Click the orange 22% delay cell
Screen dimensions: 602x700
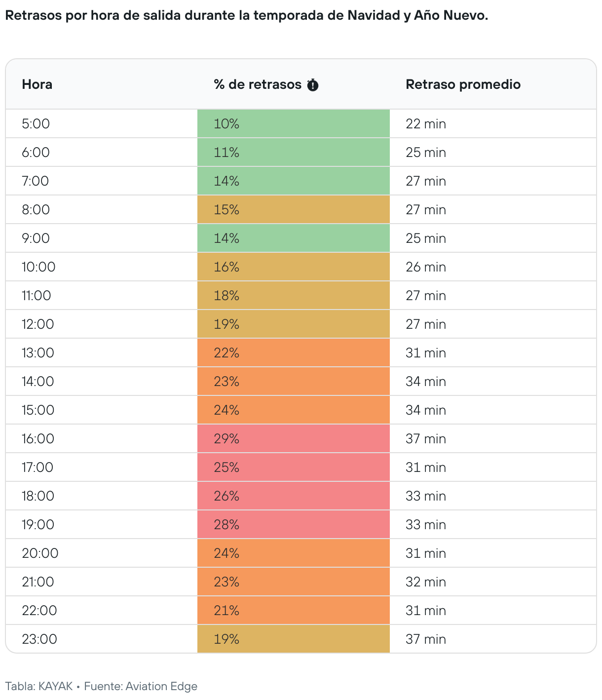pyautogui.click(x=293, y=352)
